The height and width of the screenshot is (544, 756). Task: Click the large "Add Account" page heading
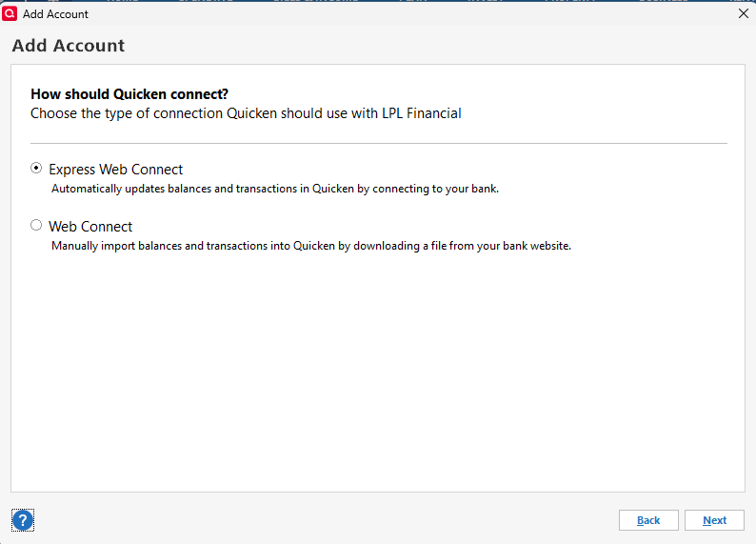coord(68,46)
